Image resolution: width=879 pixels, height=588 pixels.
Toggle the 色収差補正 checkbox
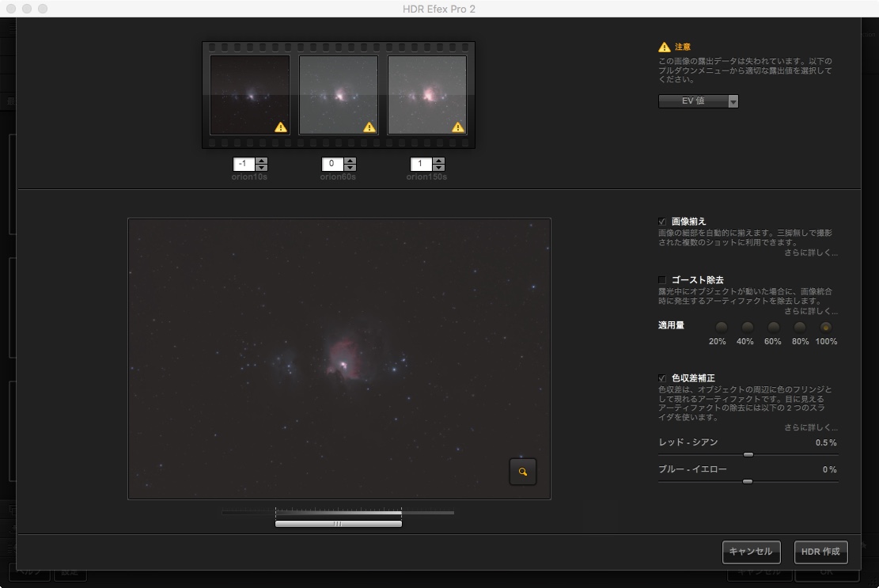click(x=662, y=377)
